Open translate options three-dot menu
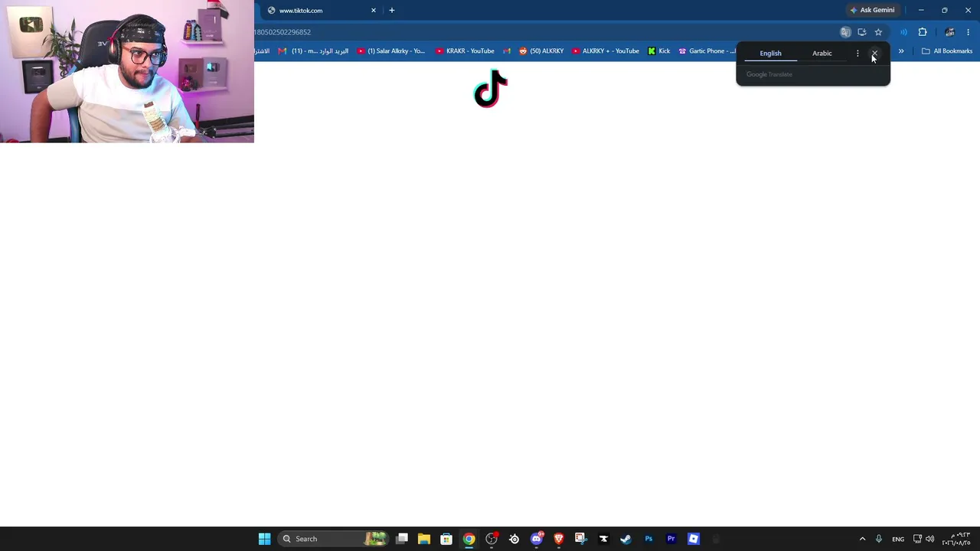The width and height of the screenshot is (980, 551). pyautogui.click(x=857, y=54)
